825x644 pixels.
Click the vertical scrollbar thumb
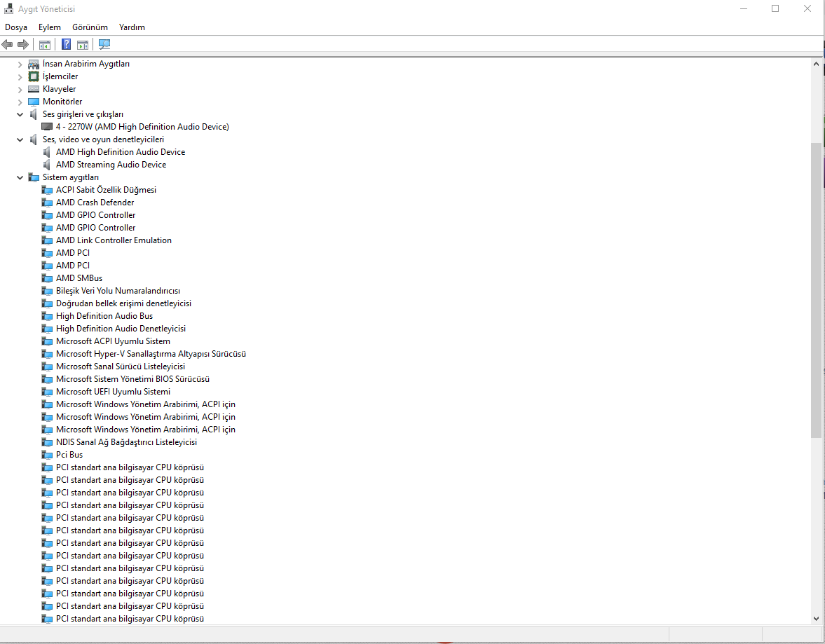(816, 290)
